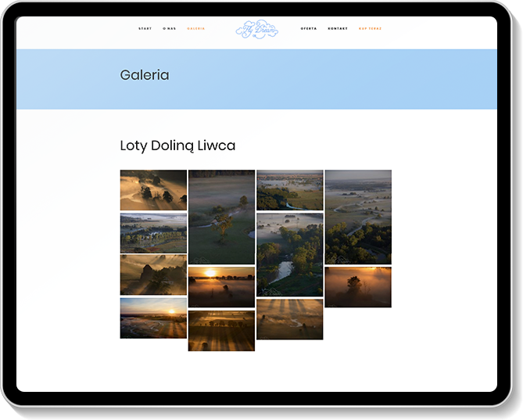Open top-left thumbnail of misty golden trees
This screenshot has height=420, width=523.
[153, 190]
